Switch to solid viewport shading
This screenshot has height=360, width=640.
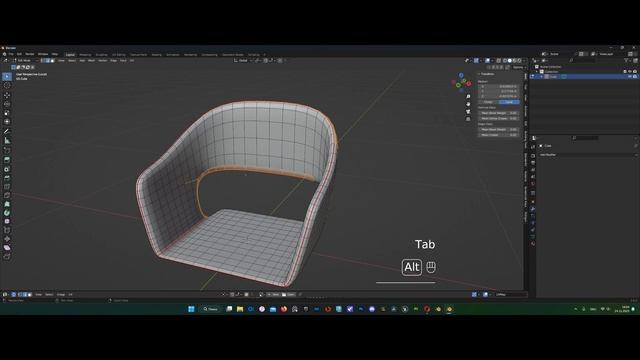[x=510, y=60]
